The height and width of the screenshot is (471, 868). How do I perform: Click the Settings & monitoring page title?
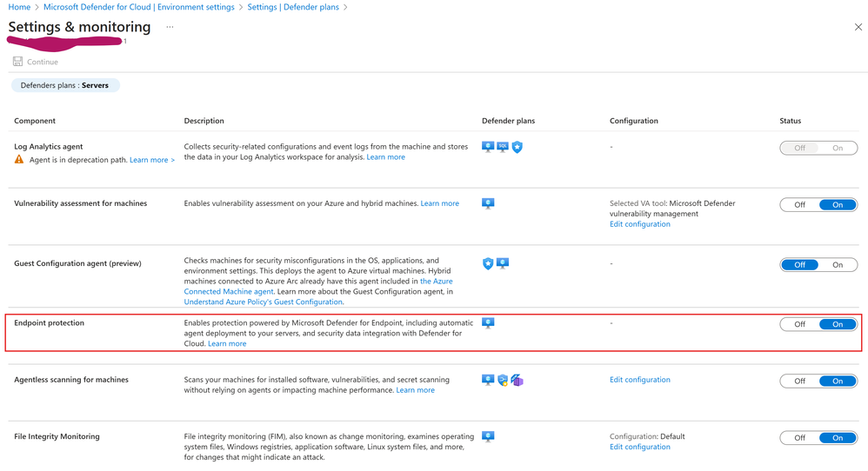pyautogui.click(x=79, y=27)
